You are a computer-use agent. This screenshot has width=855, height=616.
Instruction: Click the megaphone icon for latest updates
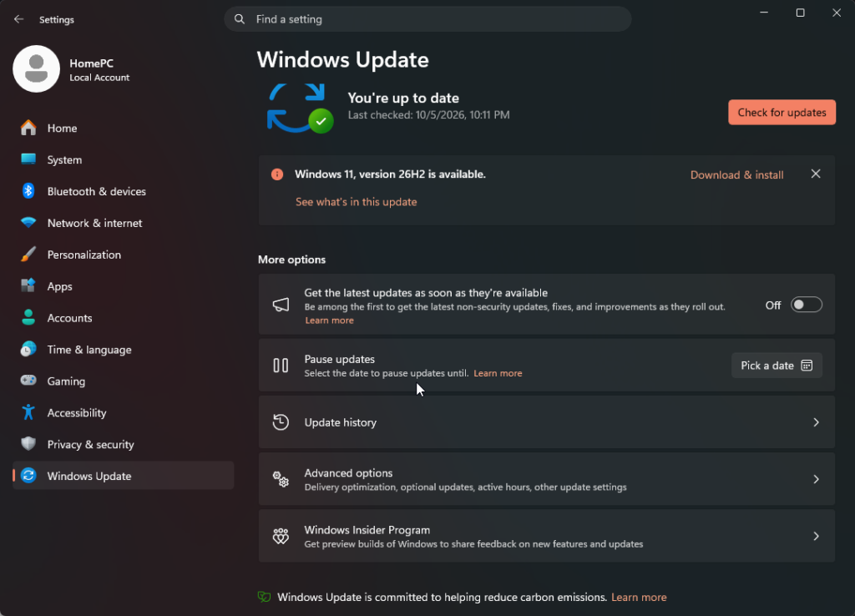[x=281, y=305]
